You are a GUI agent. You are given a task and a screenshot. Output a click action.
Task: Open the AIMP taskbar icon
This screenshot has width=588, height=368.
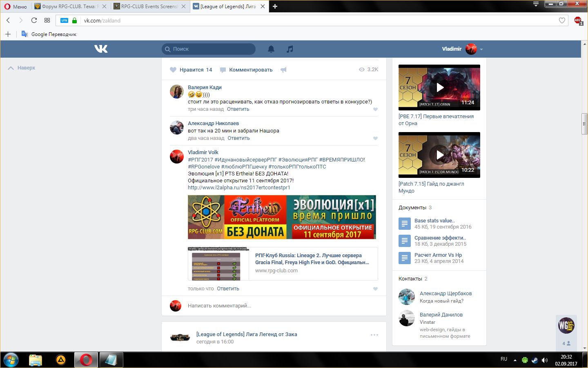click(x=61, y=360)
